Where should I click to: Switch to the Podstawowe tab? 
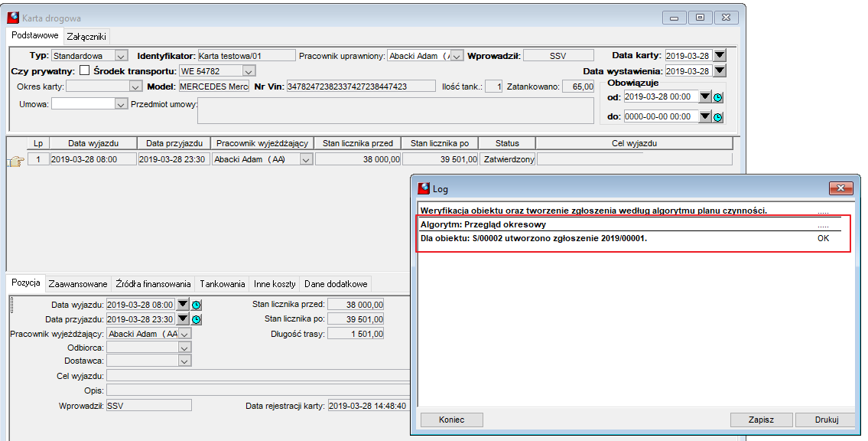tap(35, 35)
